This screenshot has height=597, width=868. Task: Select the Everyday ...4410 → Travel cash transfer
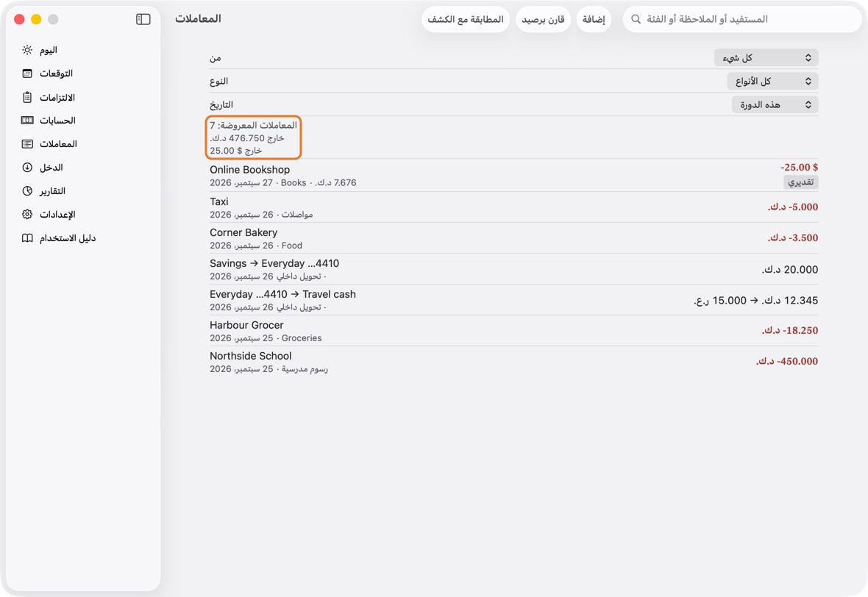click(513, 301)
